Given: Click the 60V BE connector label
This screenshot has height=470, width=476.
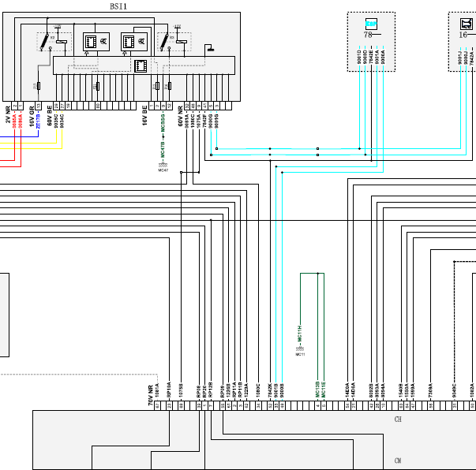Looking at the screenshot, I should pos(50,116).
